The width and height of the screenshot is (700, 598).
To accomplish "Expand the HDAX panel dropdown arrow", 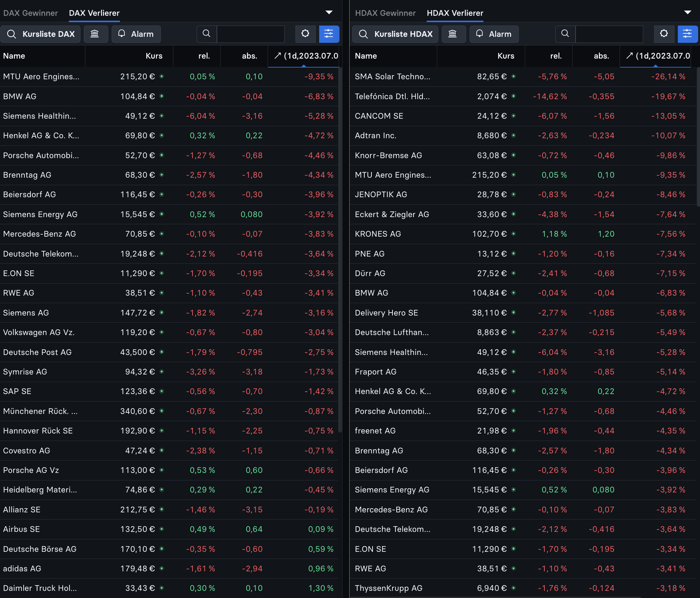I will 688,12.
